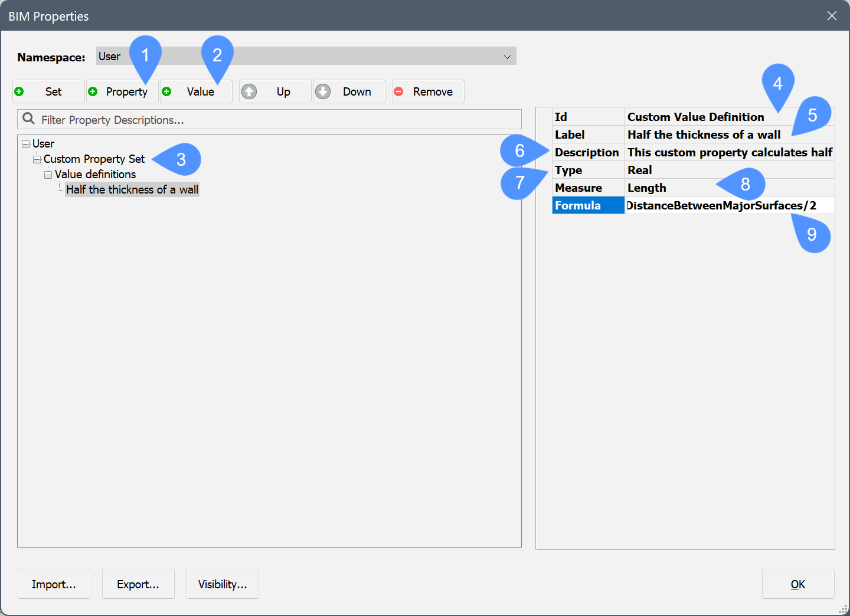Open the Namespace dropdown
Viewport: 850px width, 616px height.
pyautogui.click(x=506, y=57)
